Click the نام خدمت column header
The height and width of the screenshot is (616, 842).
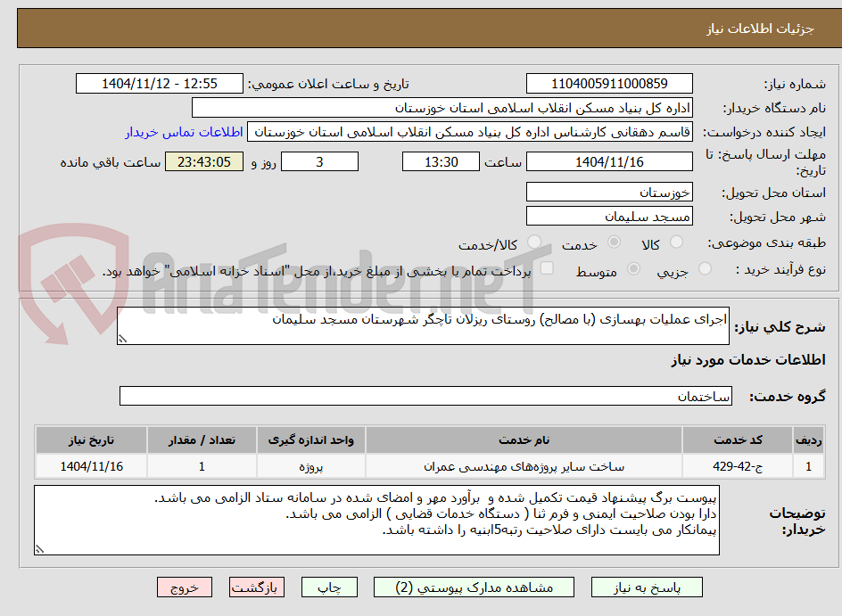click(x=524, y=440)
